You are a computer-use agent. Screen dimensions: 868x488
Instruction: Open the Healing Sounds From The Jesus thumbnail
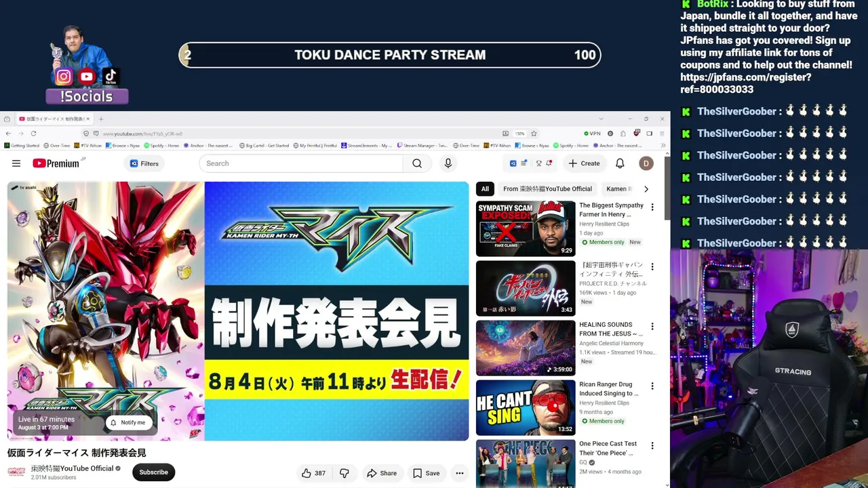pyautogui.click(x=526, y=348)
